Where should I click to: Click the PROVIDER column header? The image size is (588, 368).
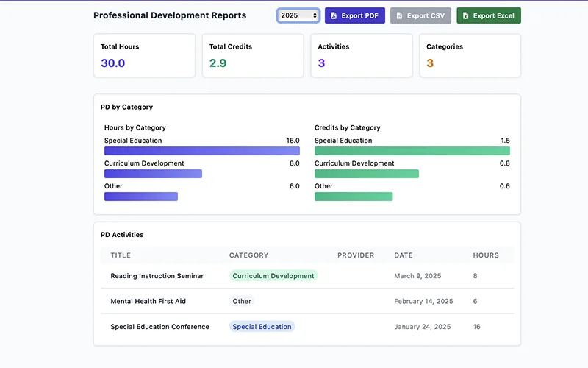point(356,255)
